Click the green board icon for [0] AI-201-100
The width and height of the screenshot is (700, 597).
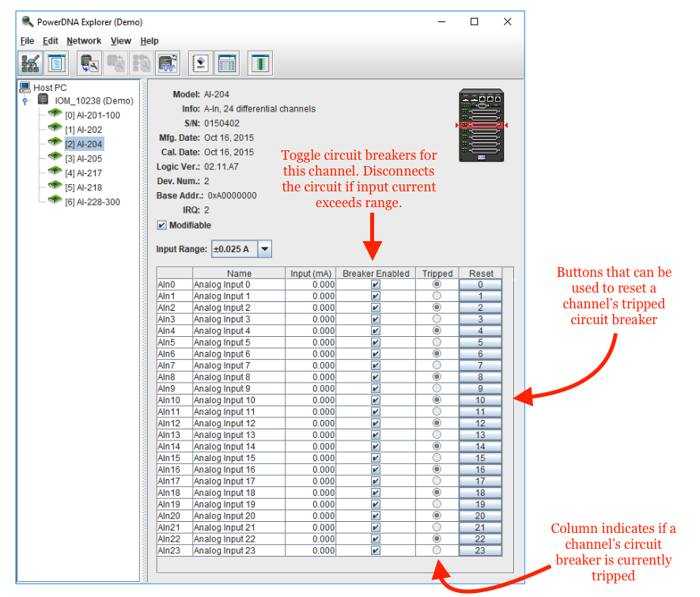click(55, 114)
